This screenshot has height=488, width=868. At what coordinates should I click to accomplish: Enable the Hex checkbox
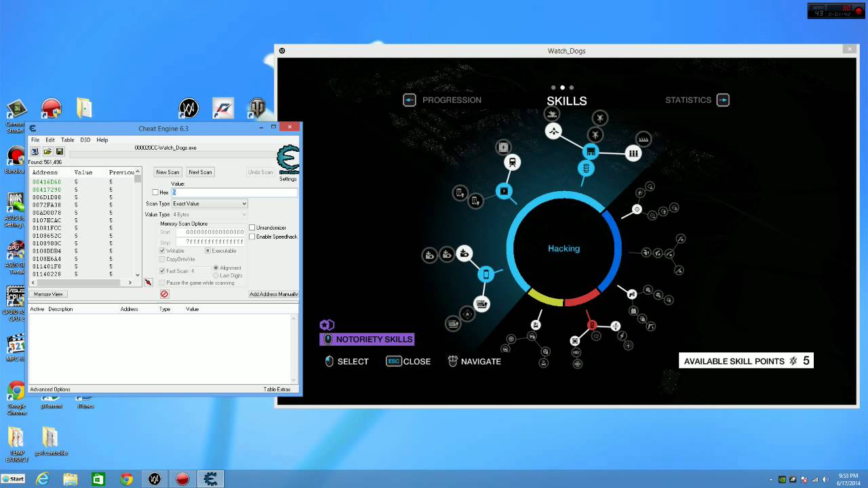tap(156, 192)
